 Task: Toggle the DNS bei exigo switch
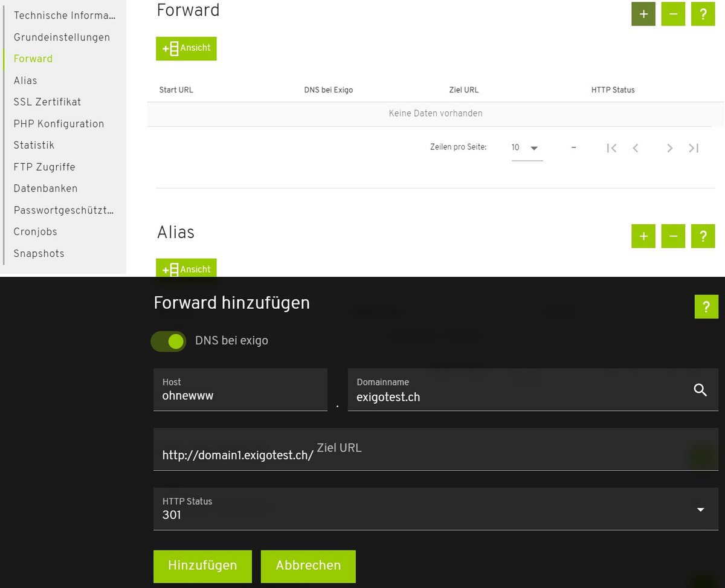coord(169,341)
